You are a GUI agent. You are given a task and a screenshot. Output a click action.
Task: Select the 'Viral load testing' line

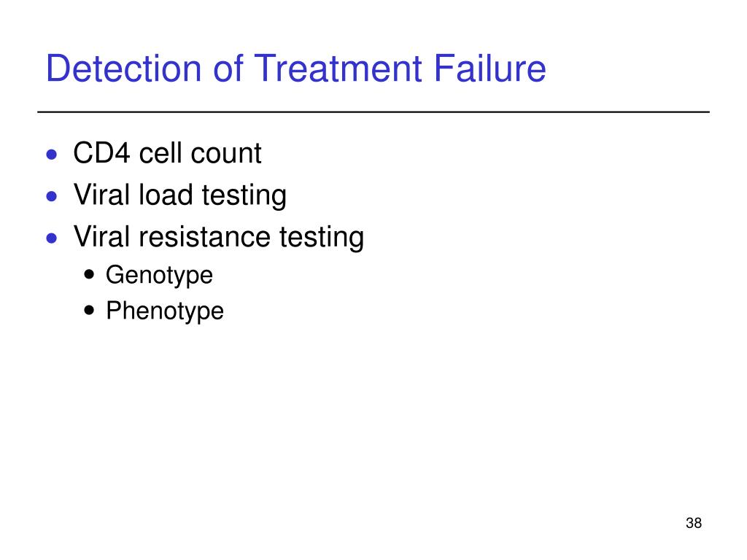click(180, 195)
